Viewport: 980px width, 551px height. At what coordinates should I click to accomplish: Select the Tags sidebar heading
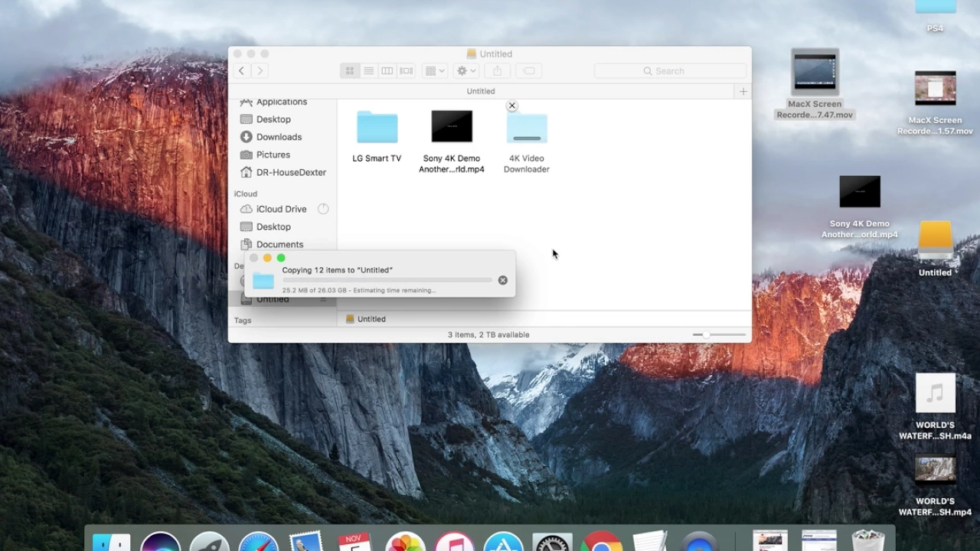pyautogui.click(x=243, y=321)
